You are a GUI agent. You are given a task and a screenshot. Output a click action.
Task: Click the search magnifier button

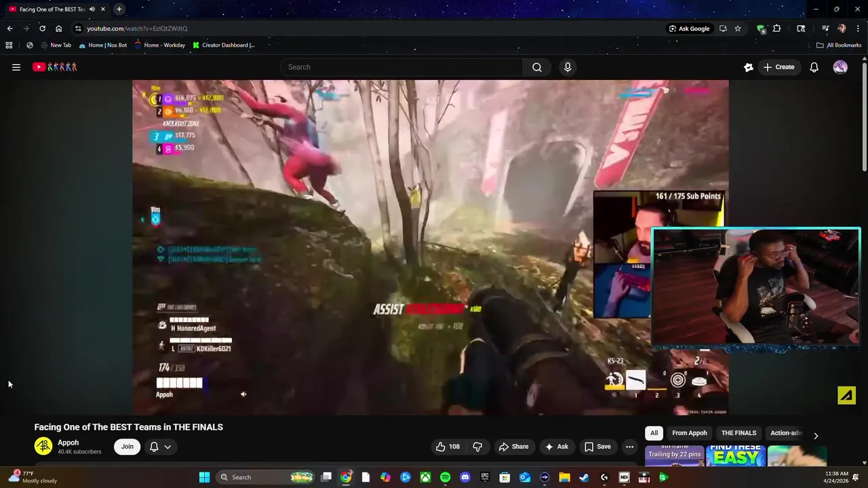coord(537,67)
